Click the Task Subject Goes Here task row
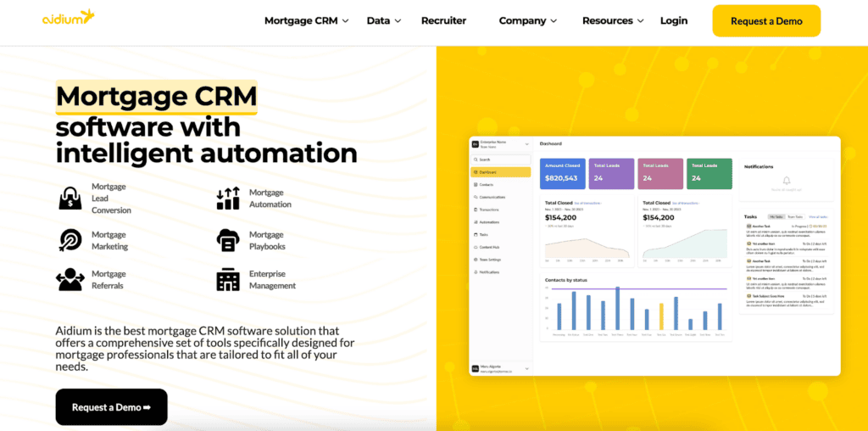The image size is (868, 431). (786, 301)
